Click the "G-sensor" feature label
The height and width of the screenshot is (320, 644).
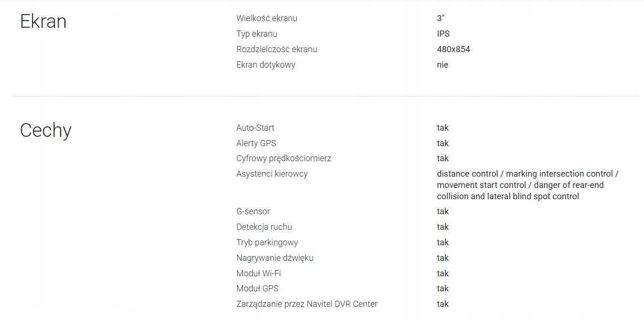253,211
